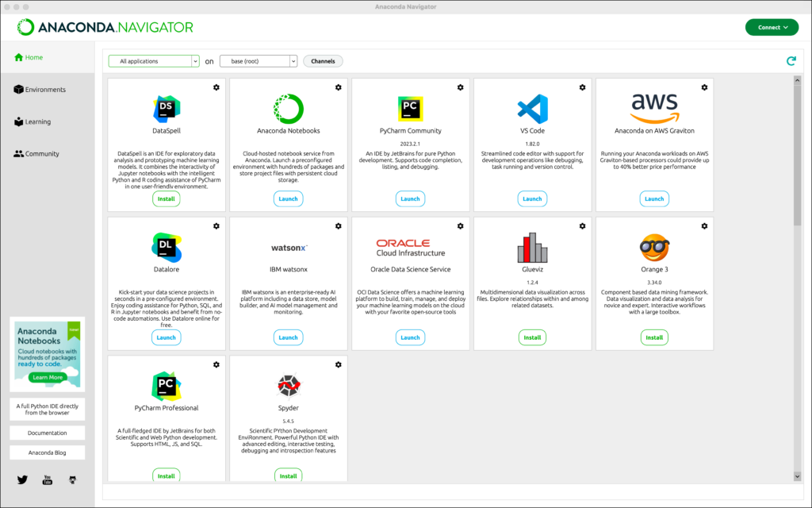This screenshot has width=812, height=508.
Task: Launch Anaconda on AWS Graviton
Action: 654,199
